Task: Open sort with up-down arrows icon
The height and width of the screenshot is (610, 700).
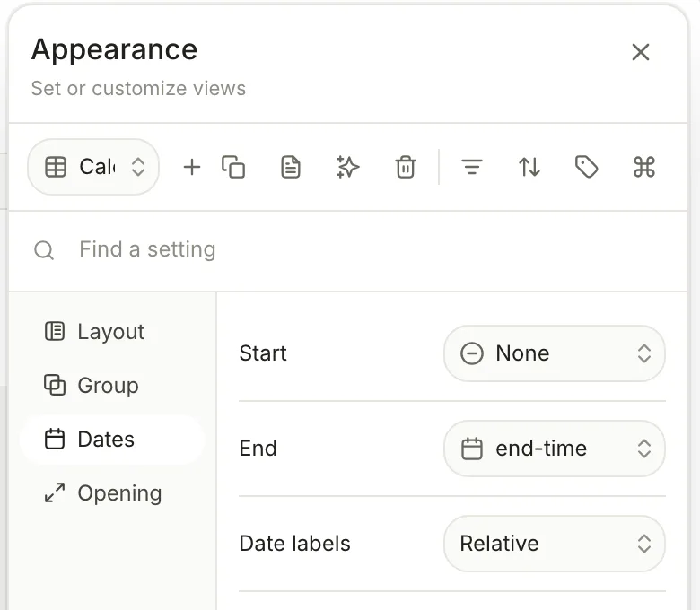Action: click(529, 168)
